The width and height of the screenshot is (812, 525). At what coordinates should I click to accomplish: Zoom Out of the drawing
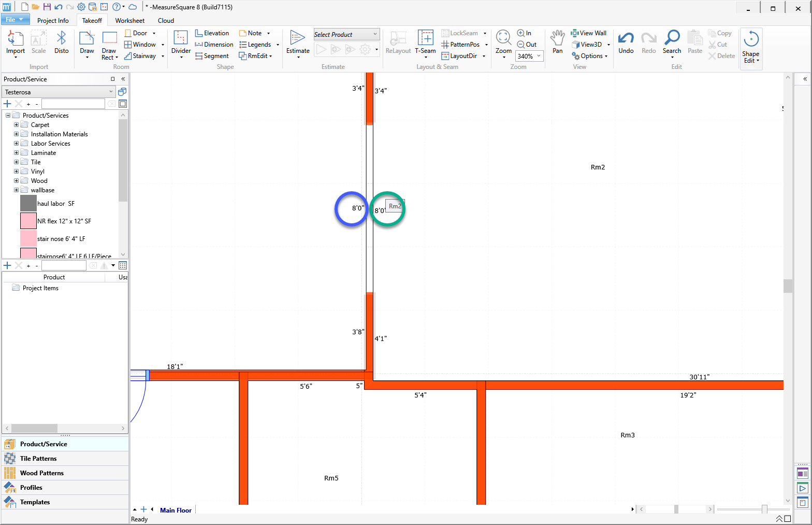click(x=527, y=45)
